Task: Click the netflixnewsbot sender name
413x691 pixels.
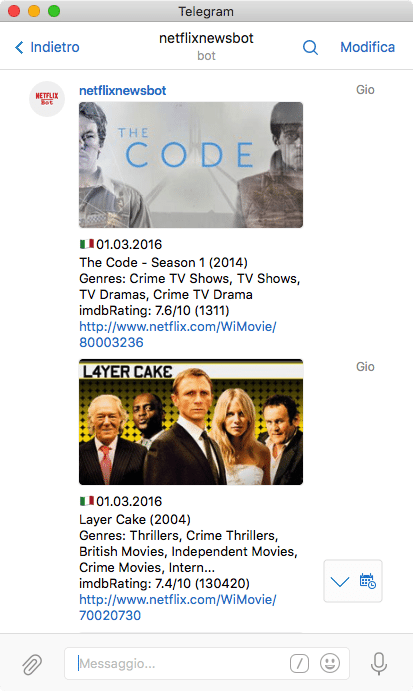Action: pyautogui.click(x=123, y=90)
